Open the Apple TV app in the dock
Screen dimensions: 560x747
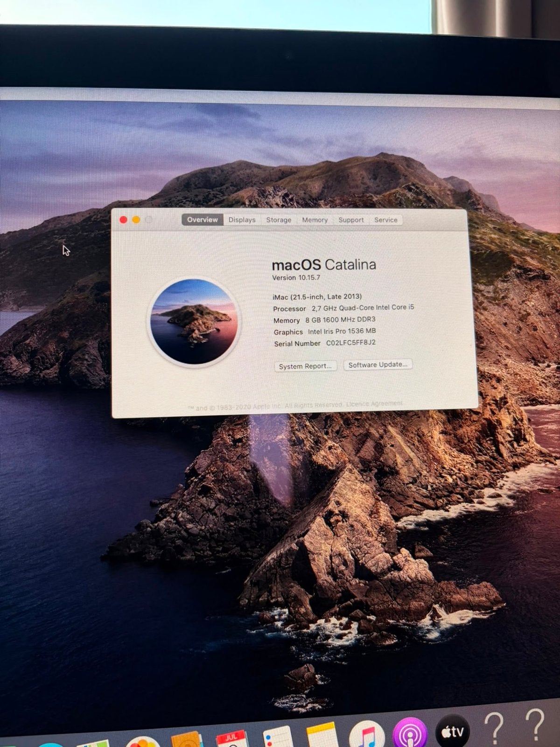[x=452, y=731]
